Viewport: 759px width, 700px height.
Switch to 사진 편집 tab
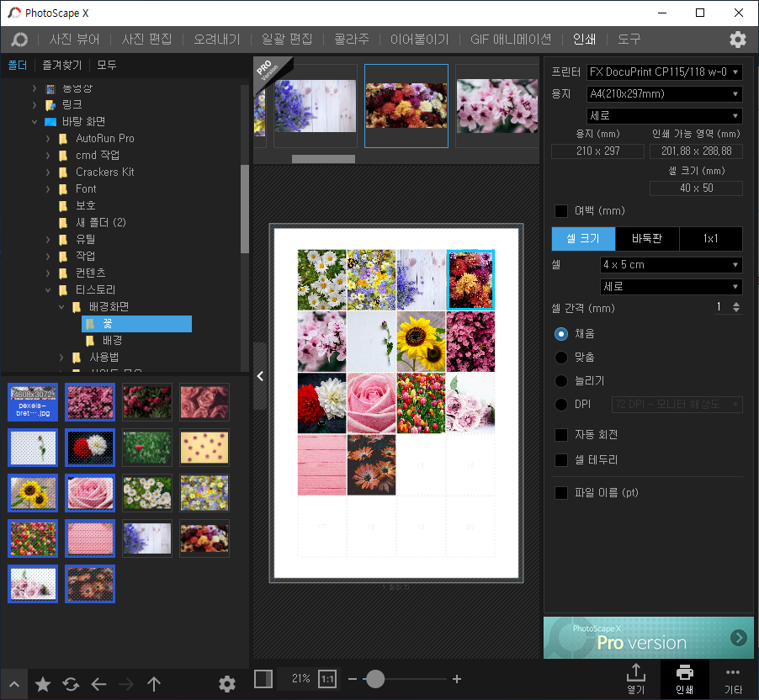146,40
